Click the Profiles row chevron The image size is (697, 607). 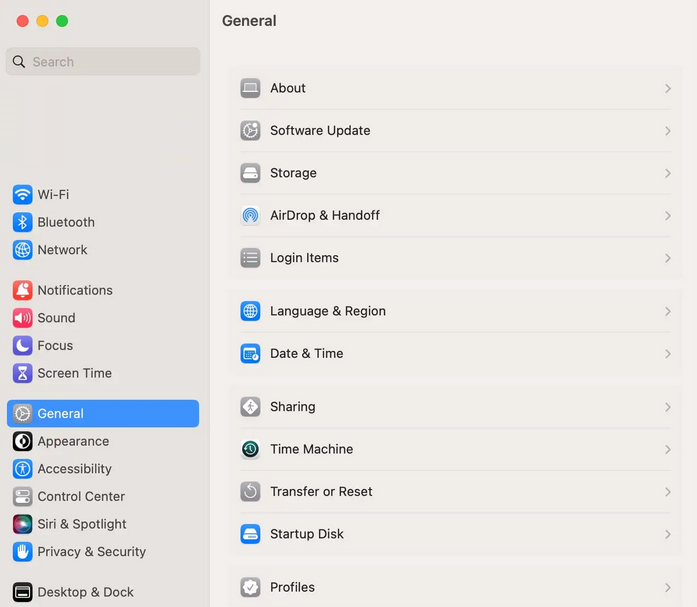668,587
